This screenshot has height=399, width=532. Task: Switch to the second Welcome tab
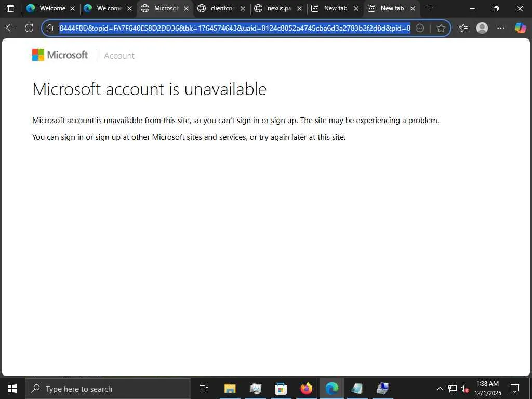(108, 8)
